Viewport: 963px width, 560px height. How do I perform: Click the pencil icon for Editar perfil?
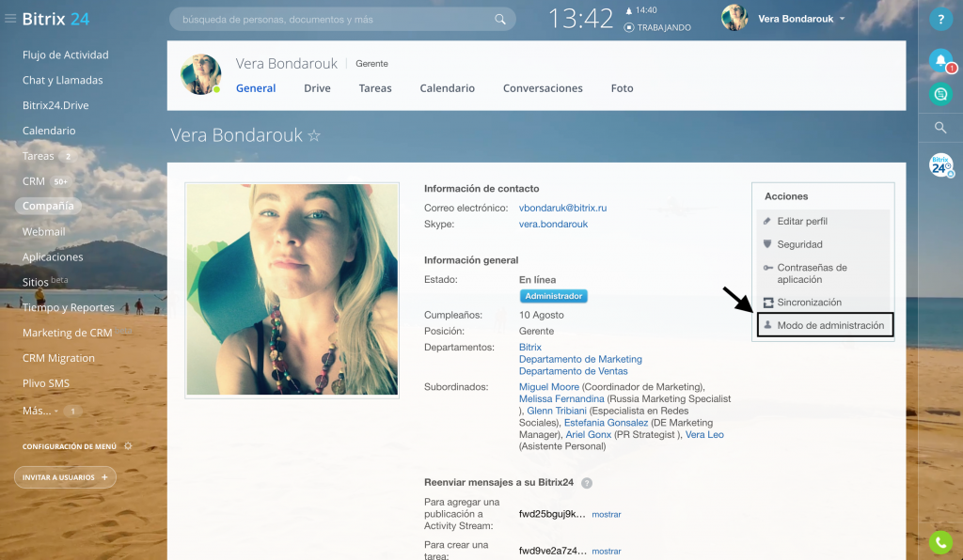coord(767,221)
